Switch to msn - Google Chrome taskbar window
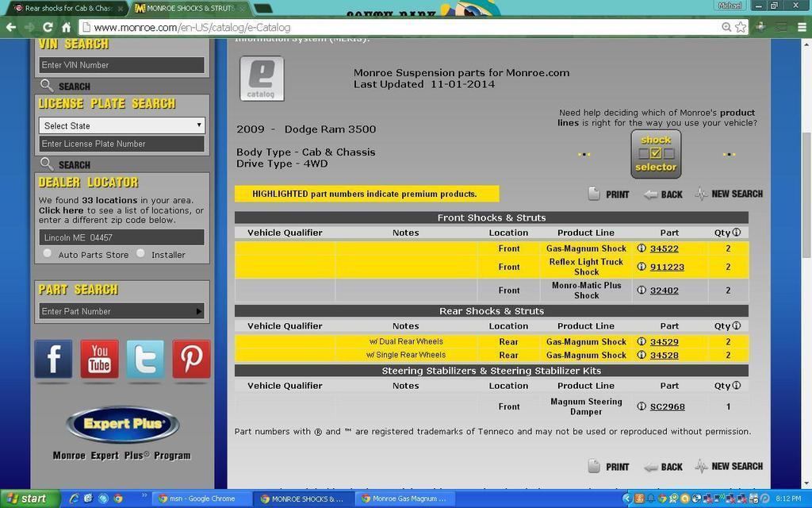The width and height of the screenshot is (812, 508). (201, 498)
